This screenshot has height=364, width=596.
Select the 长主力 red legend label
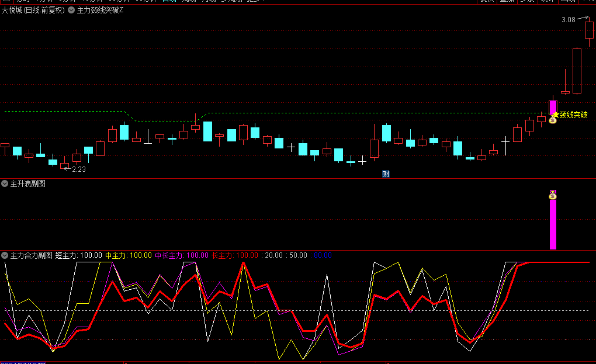pos(222,255)
